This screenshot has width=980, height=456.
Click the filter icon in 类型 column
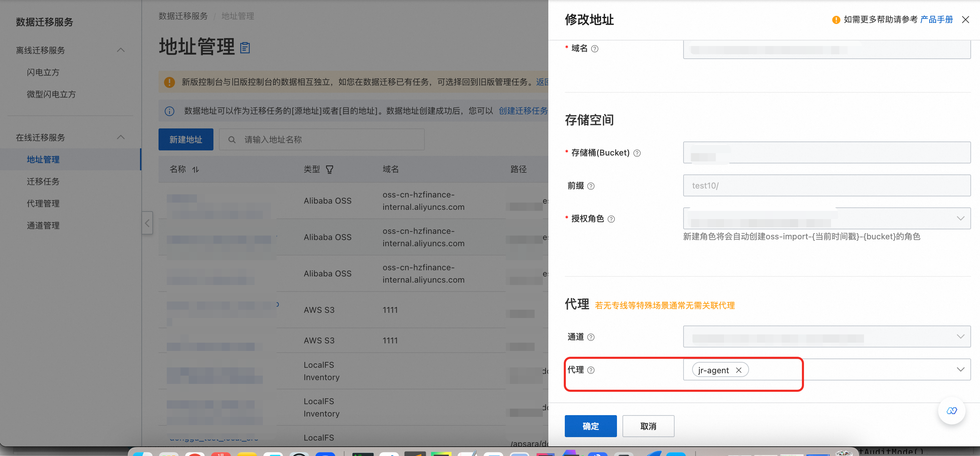[329, 169]
